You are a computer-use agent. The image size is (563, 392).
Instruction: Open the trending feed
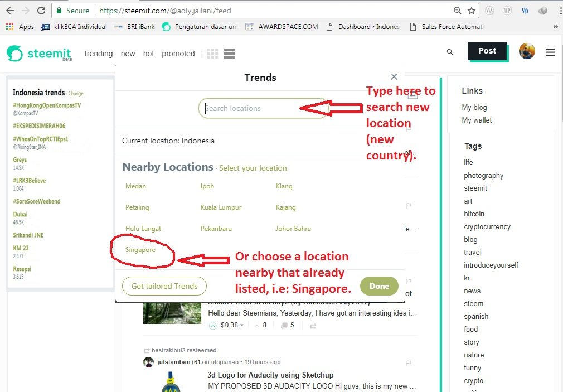[98, 54]
